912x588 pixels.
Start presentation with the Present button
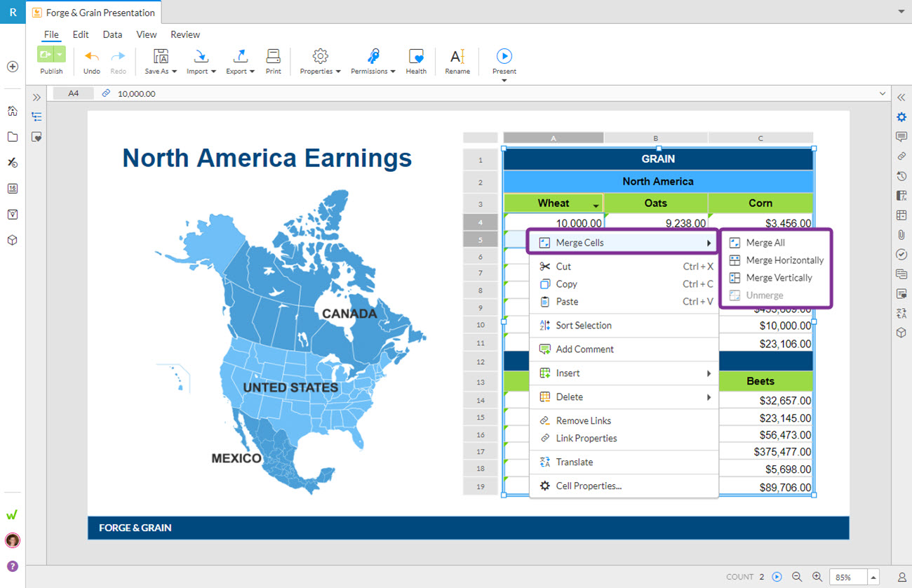pyautogui.click(x=504, y=56)
